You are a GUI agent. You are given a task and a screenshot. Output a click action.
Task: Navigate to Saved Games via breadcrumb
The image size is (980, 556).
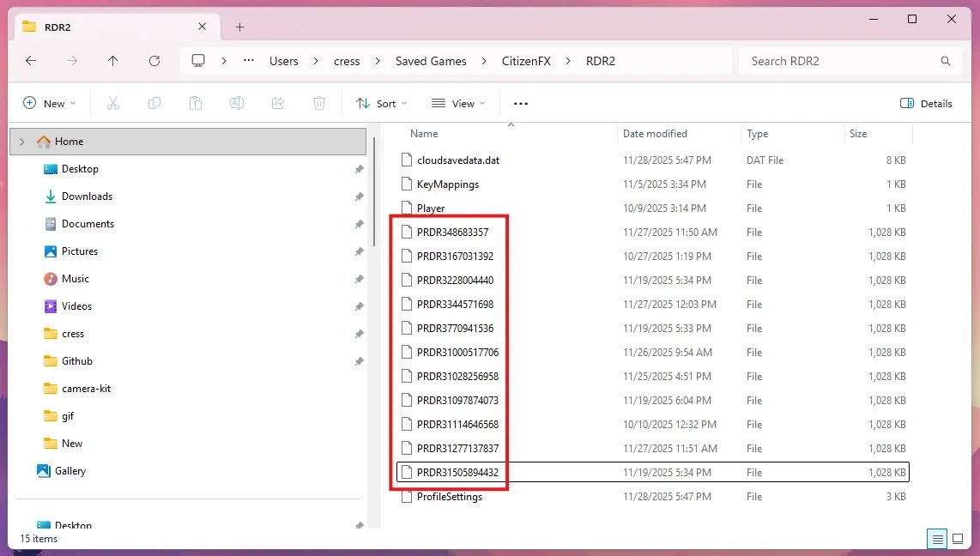pyautogui.click(x=431, y=61)
